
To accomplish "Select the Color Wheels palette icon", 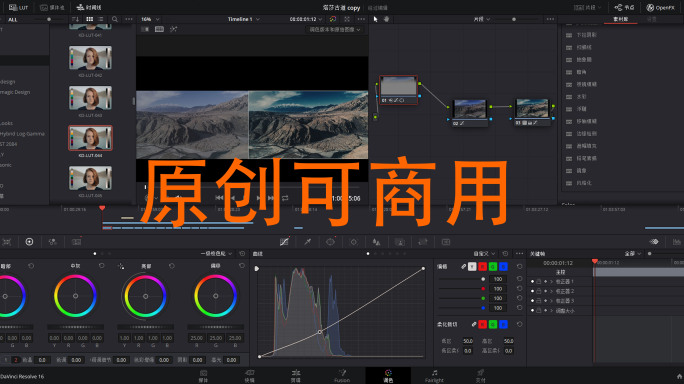I will pyautogui.click(x=29, y=242).
